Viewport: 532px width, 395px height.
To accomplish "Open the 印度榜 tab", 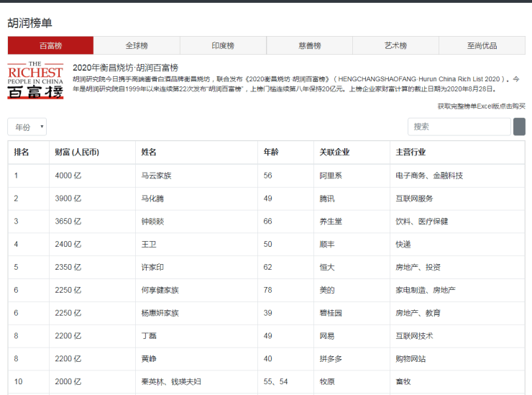I will (x=223, y=45).
